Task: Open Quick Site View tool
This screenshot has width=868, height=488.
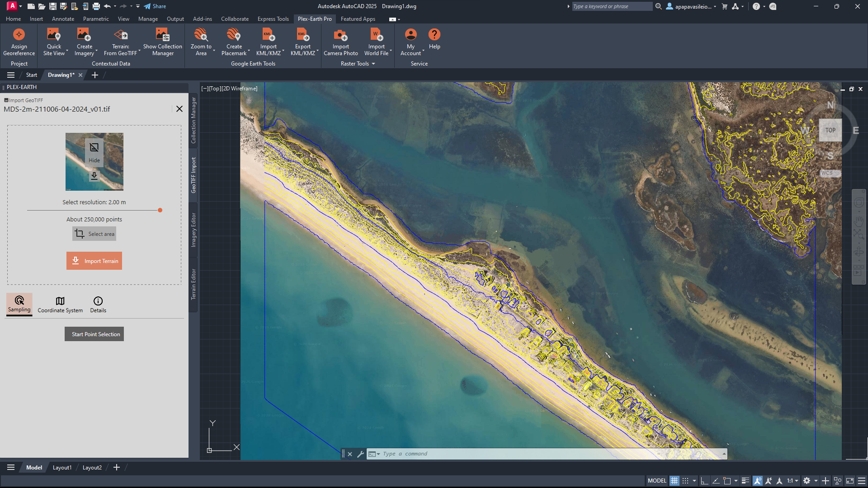Action: [54, 35]
